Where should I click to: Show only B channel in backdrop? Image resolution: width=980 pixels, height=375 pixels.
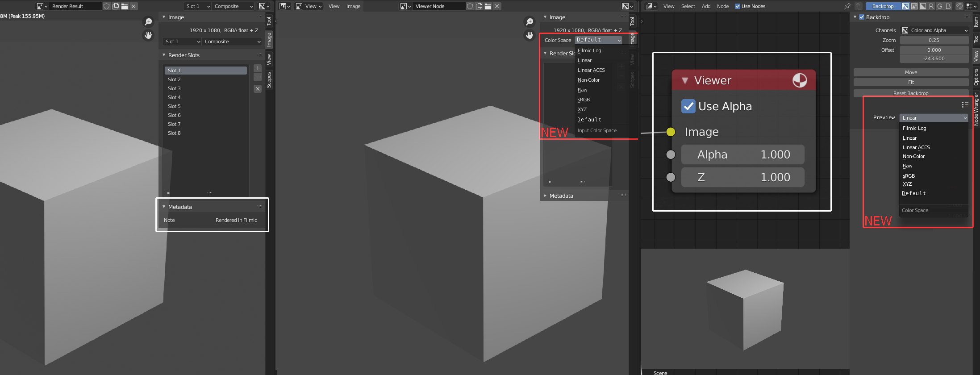point(948,6)
